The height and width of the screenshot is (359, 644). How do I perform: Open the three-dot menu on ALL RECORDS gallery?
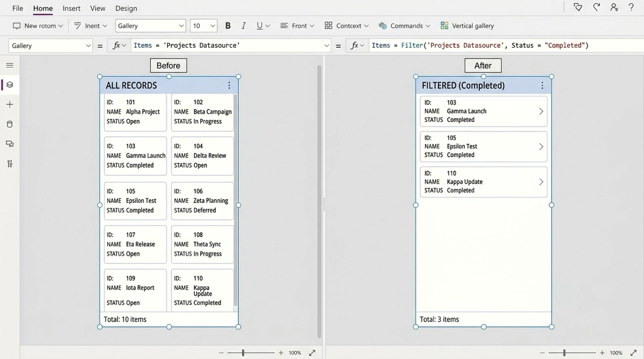click(x=229, y=85)
